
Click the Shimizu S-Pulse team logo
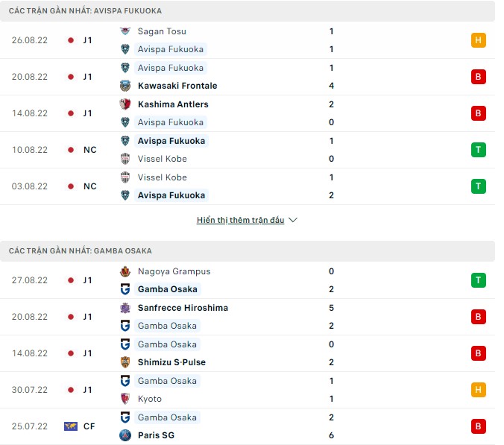pos(125,362)
